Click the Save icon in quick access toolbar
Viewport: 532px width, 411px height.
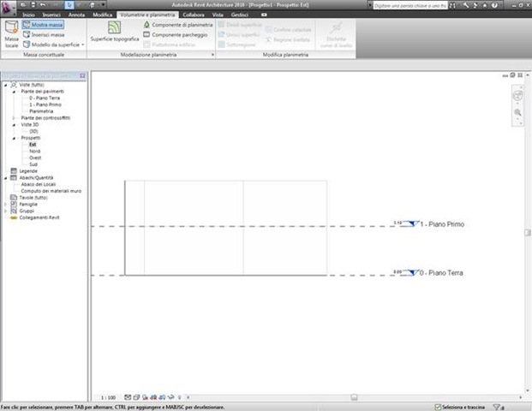click(x=33, y=5)
